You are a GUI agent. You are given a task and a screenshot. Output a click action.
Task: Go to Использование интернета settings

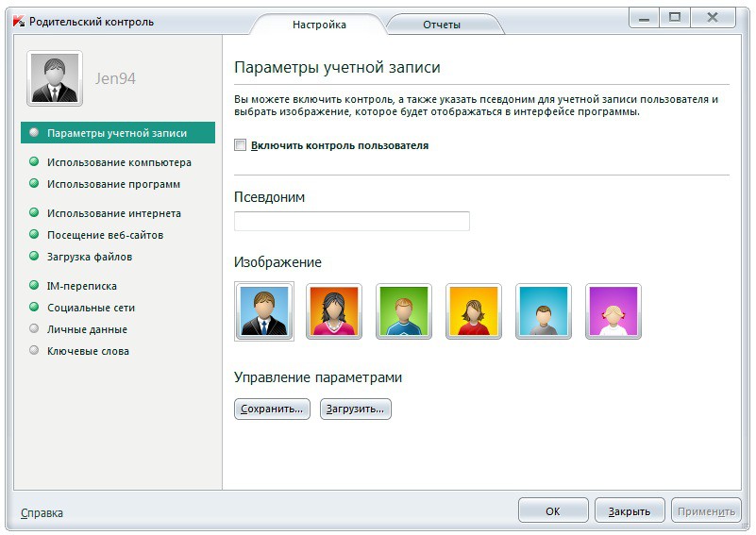113,213
